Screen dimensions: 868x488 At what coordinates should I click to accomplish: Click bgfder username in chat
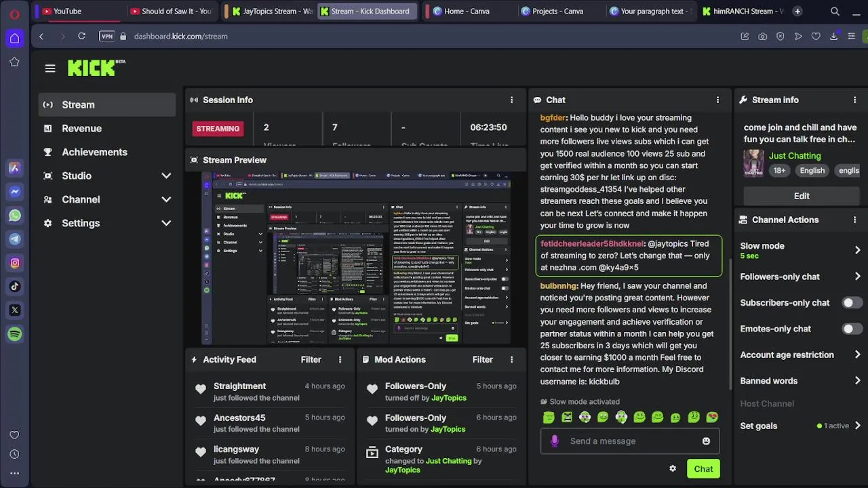tap(553, 118)
